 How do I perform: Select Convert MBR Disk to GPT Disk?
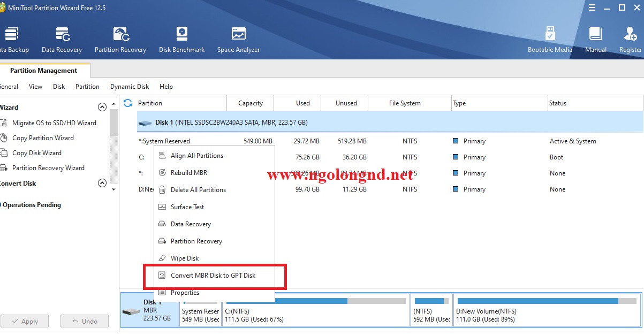click(213, 276)
